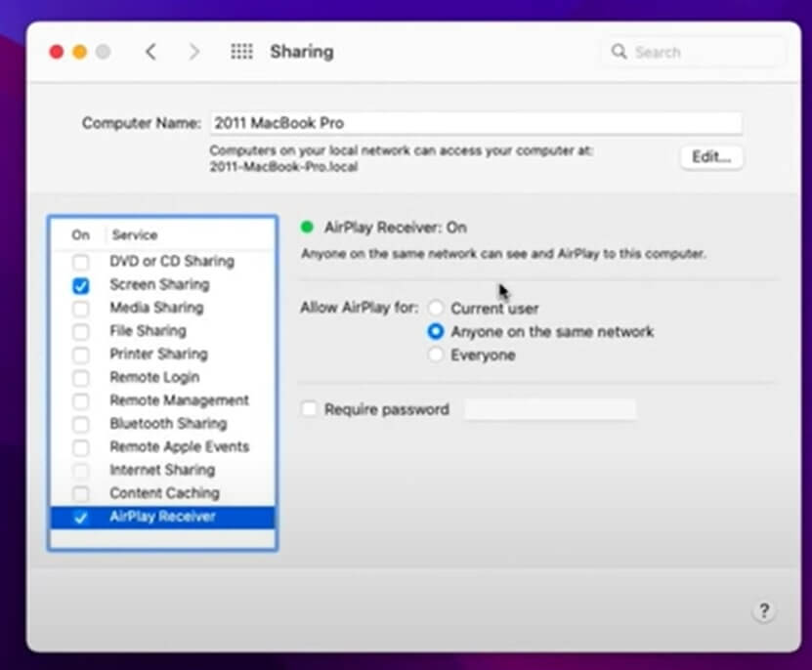812x670 pixels.
Task: Click the Computer Name text field
Action: coord(475,123)
